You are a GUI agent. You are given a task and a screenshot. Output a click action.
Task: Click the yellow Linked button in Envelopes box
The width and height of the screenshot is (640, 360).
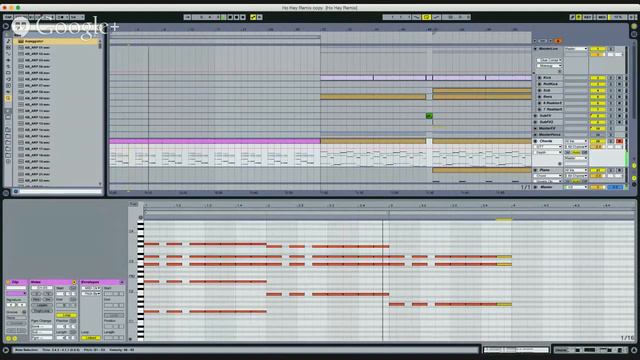pos(91,338)
